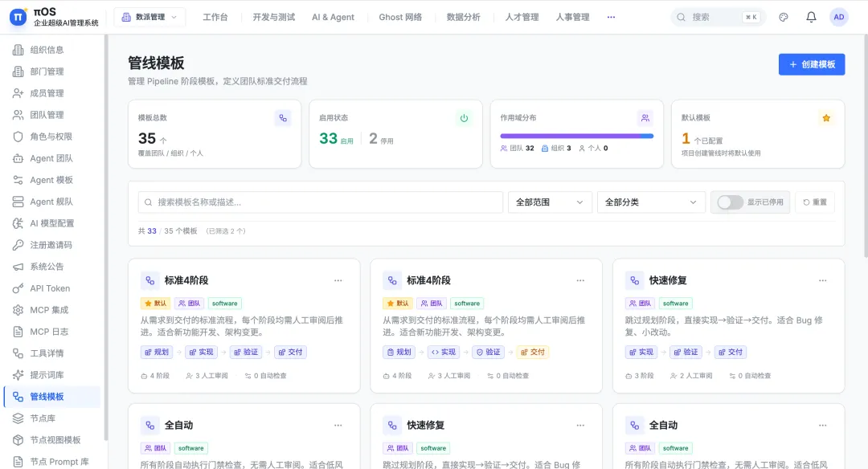This screenshot has height=469, width=868.
Task: Switch to 人事管理 tab
Action: point(572,17)
